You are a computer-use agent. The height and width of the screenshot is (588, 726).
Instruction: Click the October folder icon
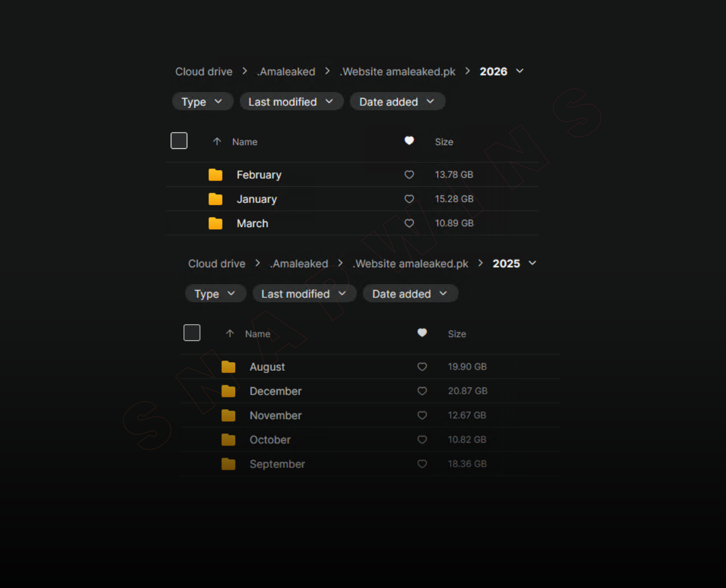point(228,440)
